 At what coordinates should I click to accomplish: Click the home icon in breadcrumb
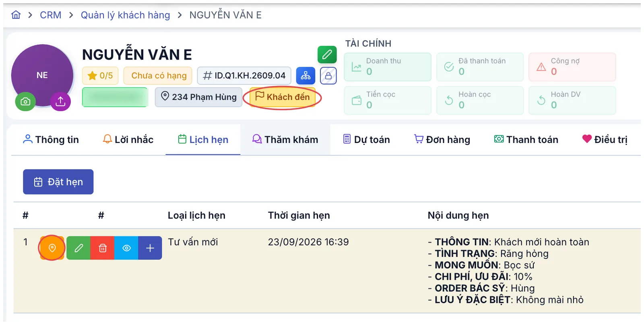tap(16, 15)
